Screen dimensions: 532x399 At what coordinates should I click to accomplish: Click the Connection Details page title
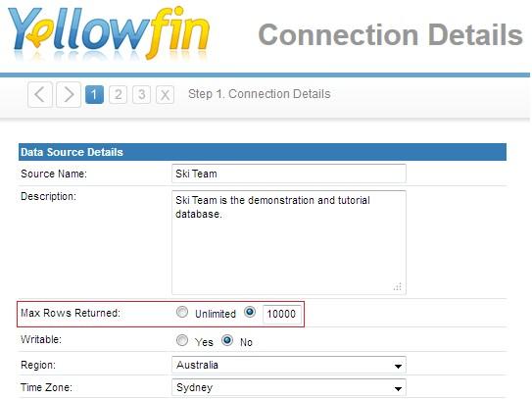(391, 35)
